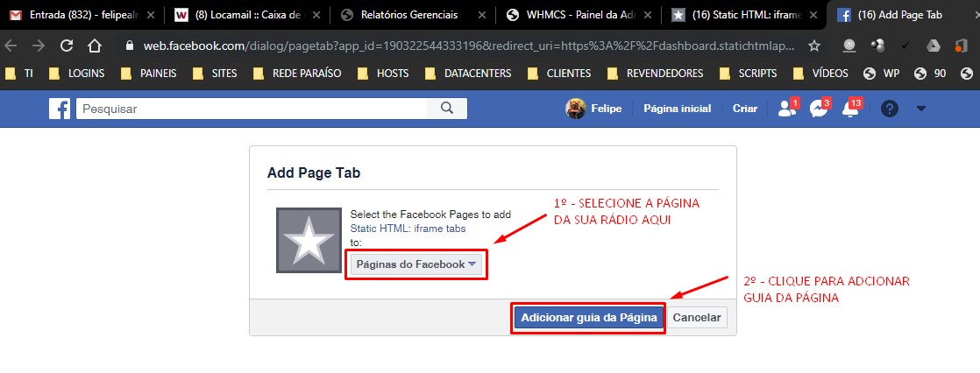Reload the page with refresh icon
The image size is (980, 373).
pos(66,46)
